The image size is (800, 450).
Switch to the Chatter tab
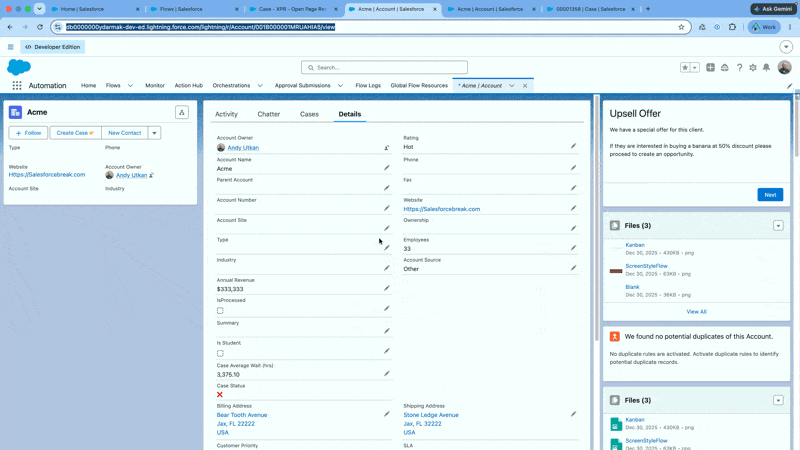[268, 114]
